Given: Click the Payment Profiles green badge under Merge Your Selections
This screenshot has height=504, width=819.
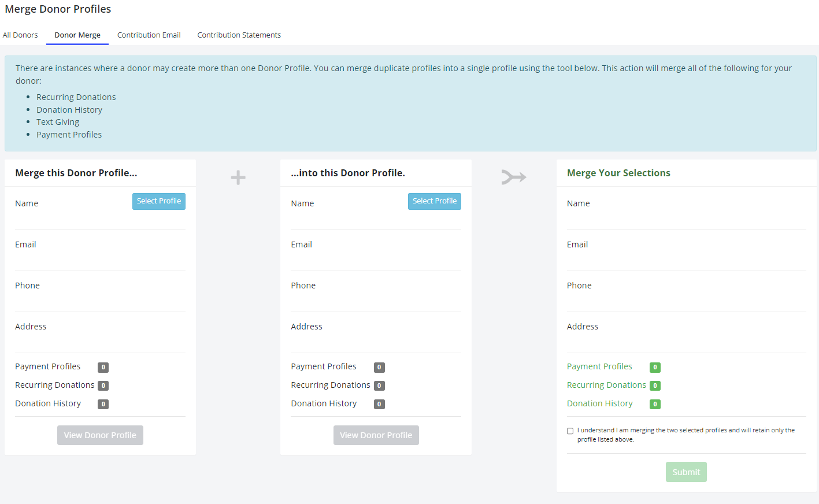Looking at the screenshot, I should [655, 366].
